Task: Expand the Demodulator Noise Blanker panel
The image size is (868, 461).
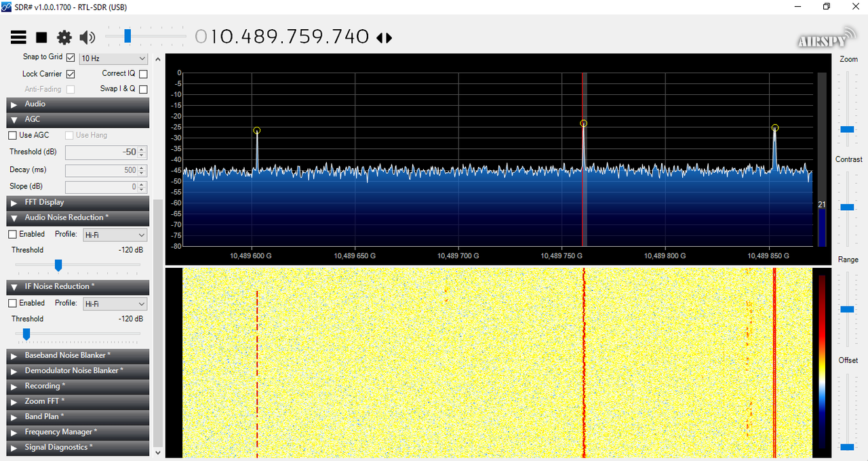Action: click(78, 371)
